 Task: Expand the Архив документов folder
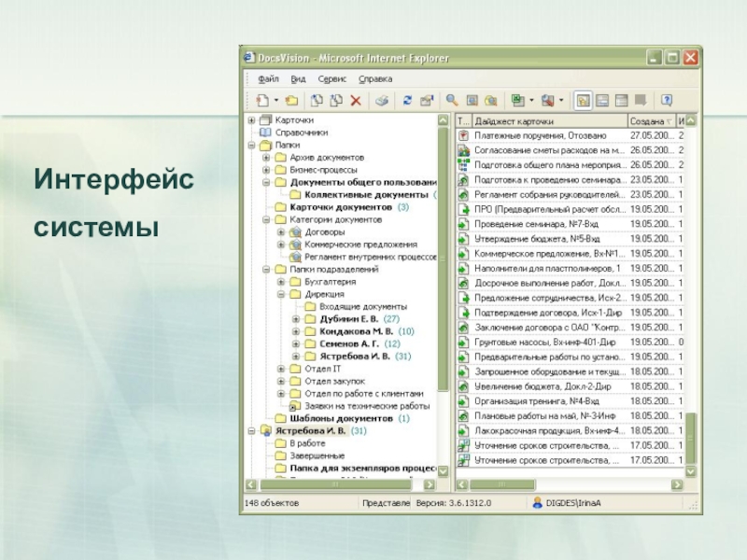coord(267,158)
